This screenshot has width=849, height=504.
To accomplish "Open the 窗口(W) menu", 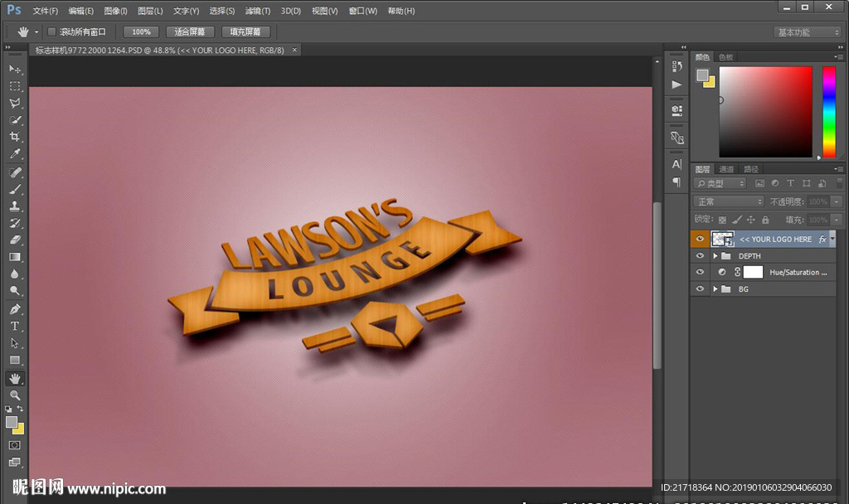I will (363, 11).
